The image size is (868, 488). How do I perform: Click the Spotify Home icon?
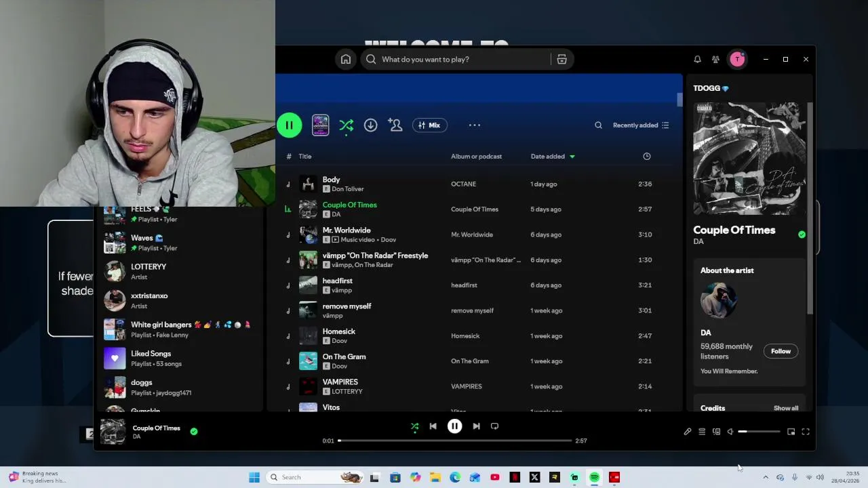[x=346, y=60]
